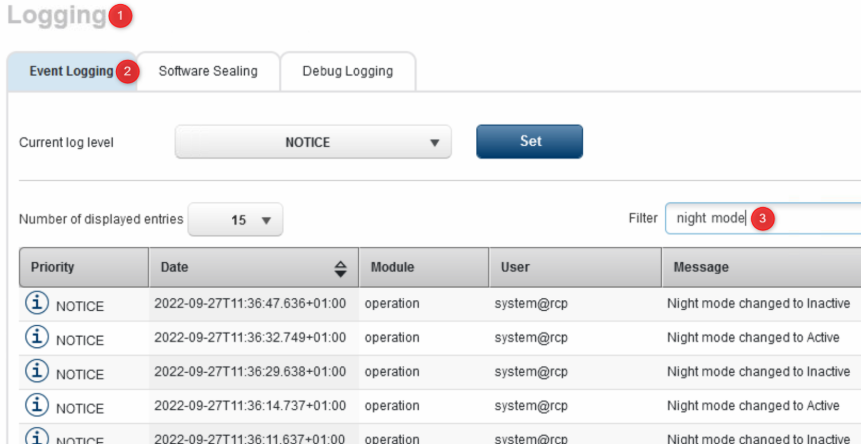
Task: Click the NOTICE priority in the 11:36:14.737 row
Action: pos(80,409)
